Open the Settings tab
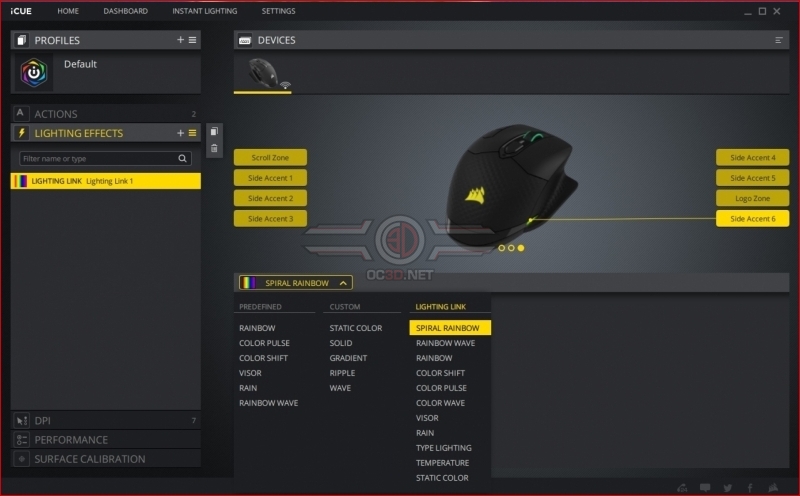800x496 pixels. pos(279,11)
